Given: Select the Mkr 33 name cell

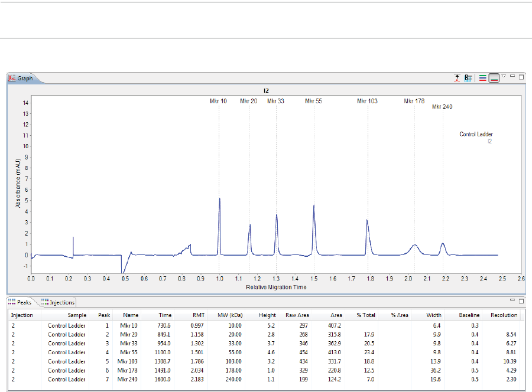Looking at the screenshot, I should tap(129, 344).
